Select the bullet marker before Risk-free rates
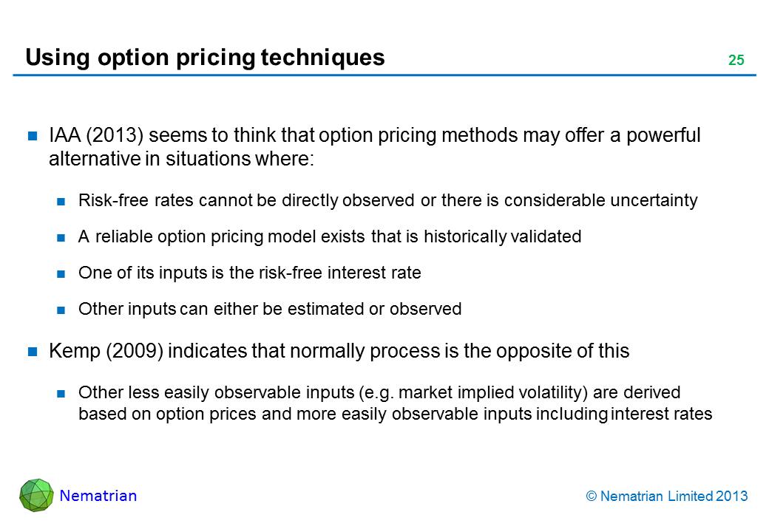Screen dimensions: 769x532 click(x=63, y=201)
